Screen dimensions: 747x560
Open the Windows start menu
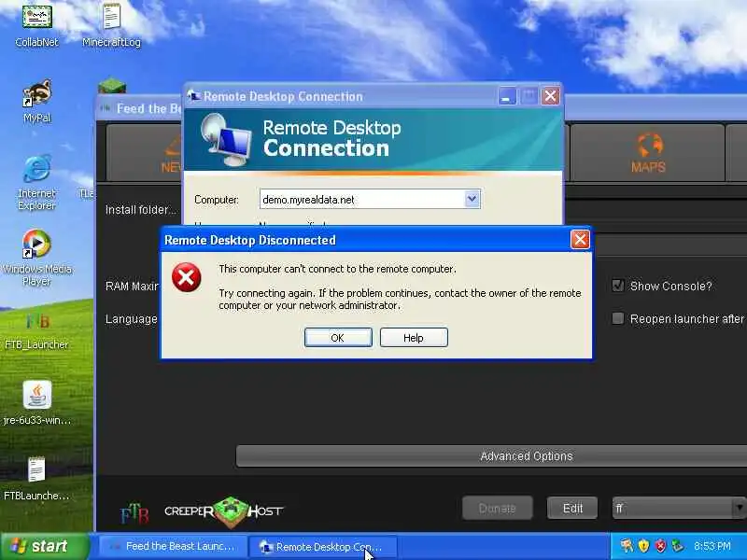[45, 546]
